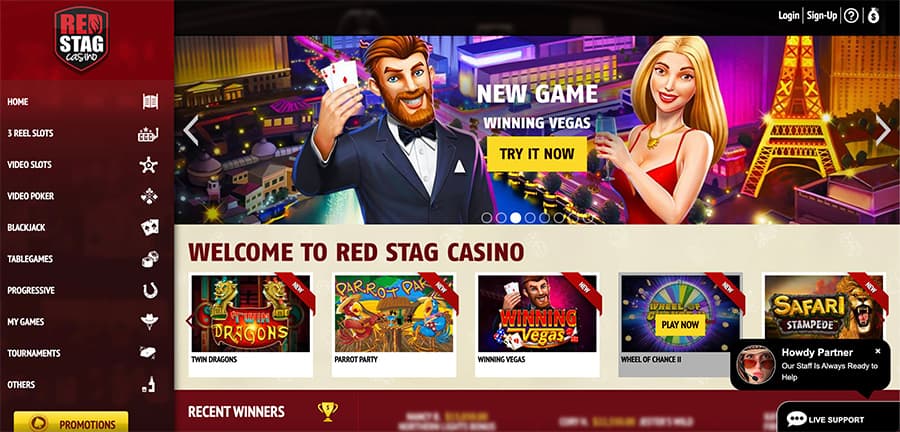Click the Video Slots sheriff star icon
Image resolution: width=900 pixels, height=432 pixels.
point(148,165)
